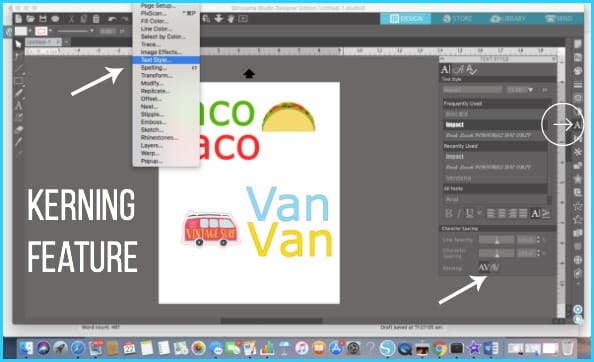This screenshot has height=362, width=594.
Task: Disable kerning with the struck AV button
Action: point(494,268)
